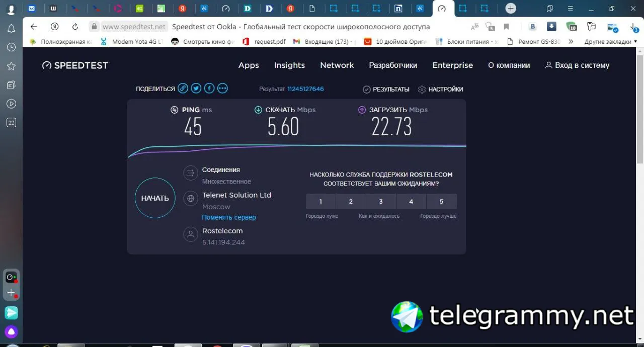644x347 pixels.
Task: Copy the result link via the share link icon
Action: pos(183,89)
